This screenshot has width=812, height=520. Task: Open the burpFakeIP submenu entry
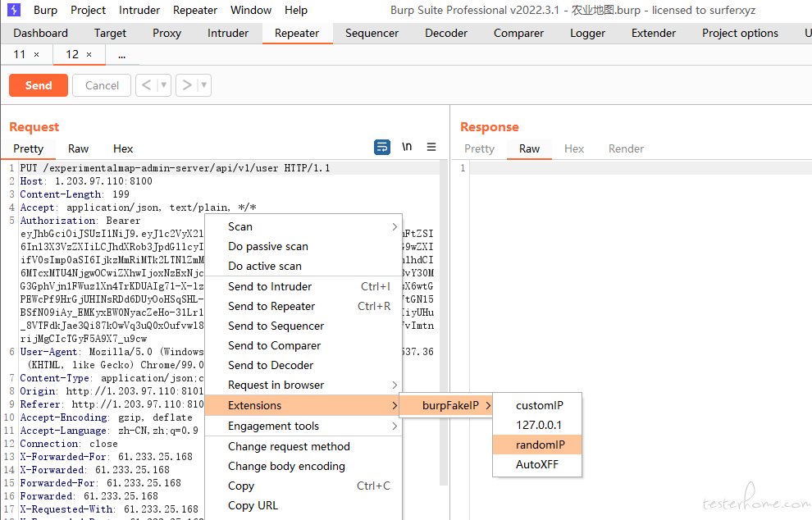[446, 405]
